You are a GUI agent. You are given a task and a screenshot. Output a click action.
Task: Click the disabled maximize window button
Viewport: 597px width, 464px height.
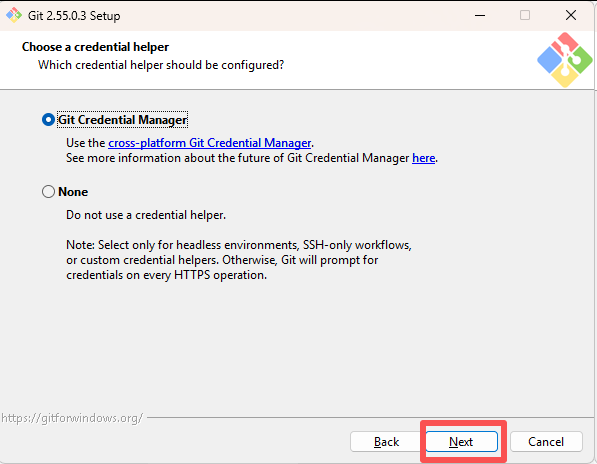(x=525, y=15)
